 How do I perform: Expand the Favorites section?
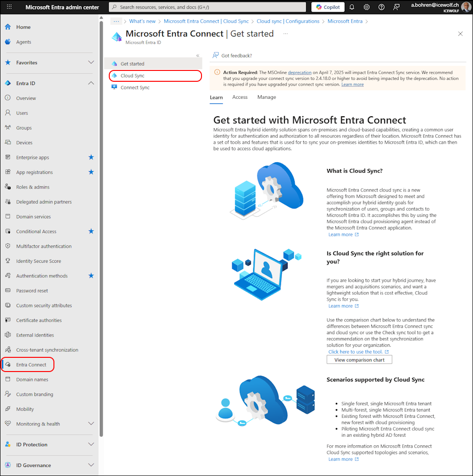pyautogui.click(x=91, y=62)
